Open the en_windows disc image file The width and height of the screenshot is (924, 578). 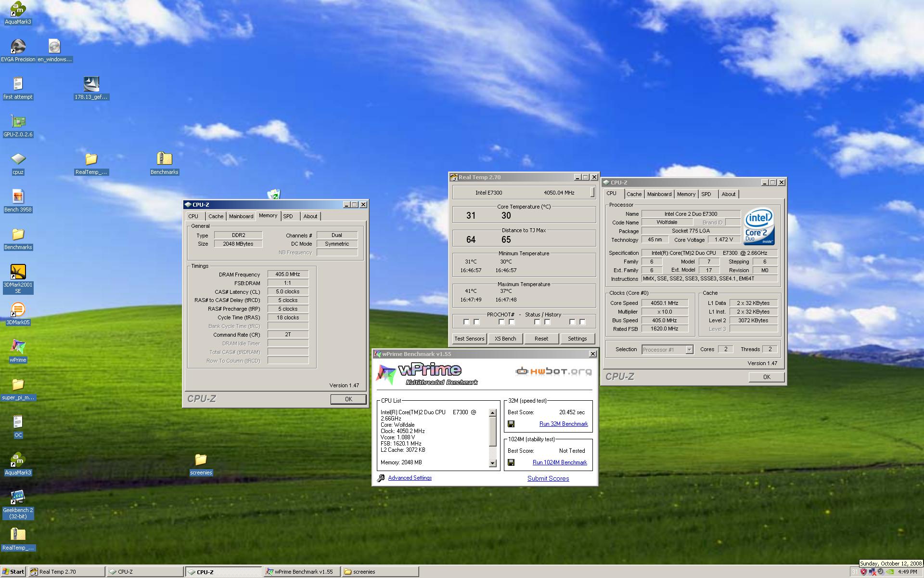pos(54,51)
